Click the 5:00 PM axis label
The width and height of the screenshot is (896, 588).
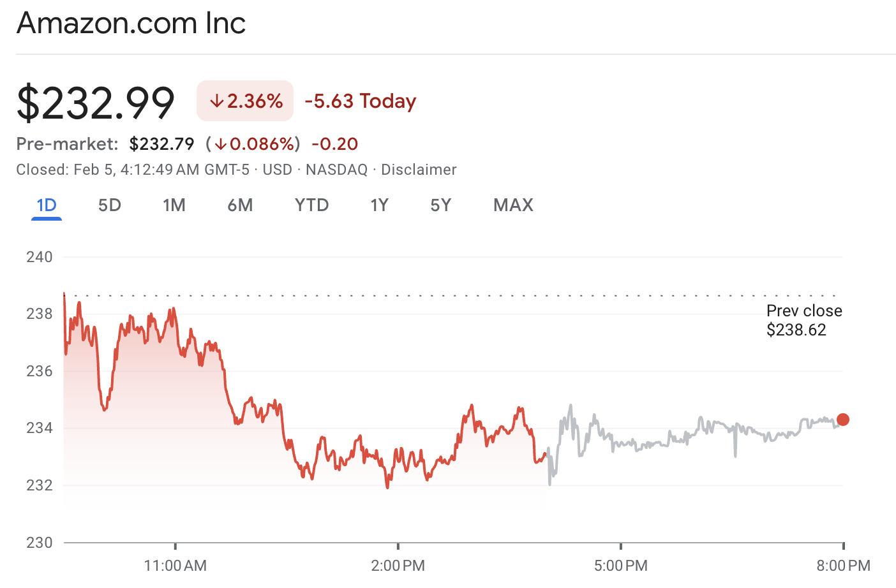pyautogui.click(x=620, y=565)
